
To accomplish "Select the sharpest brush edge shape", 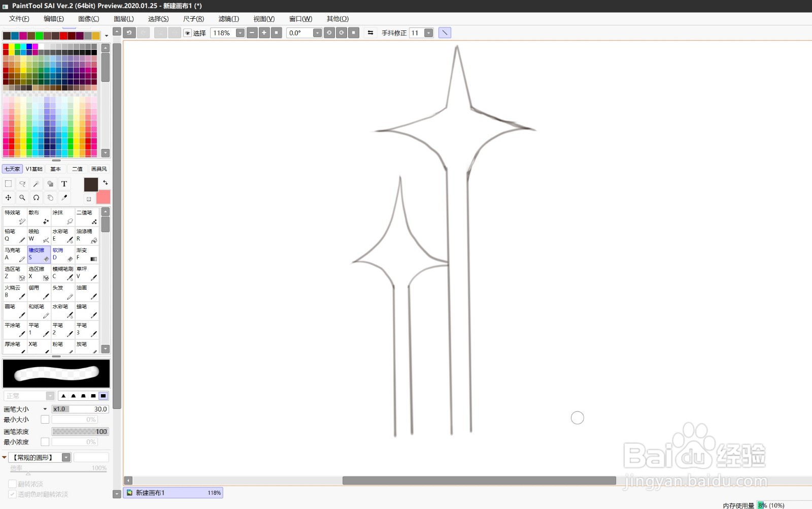I will pos(63,396).
